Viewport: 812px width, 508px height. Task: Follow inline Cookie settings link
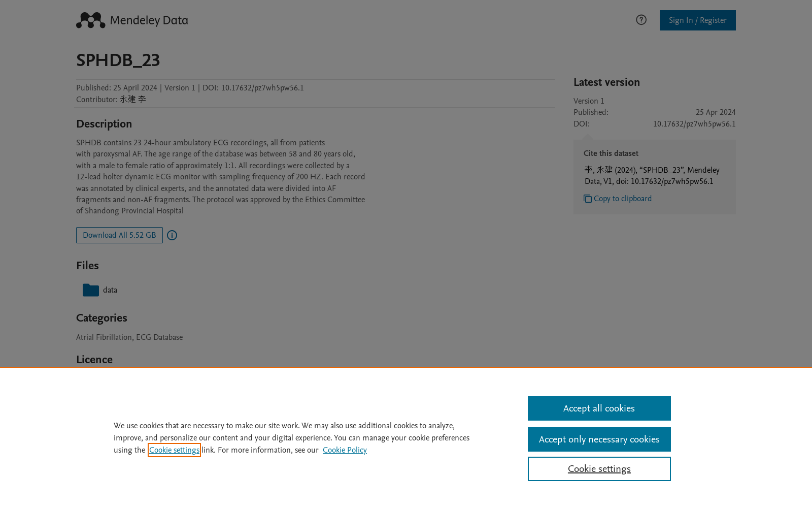tap(174, 450)
